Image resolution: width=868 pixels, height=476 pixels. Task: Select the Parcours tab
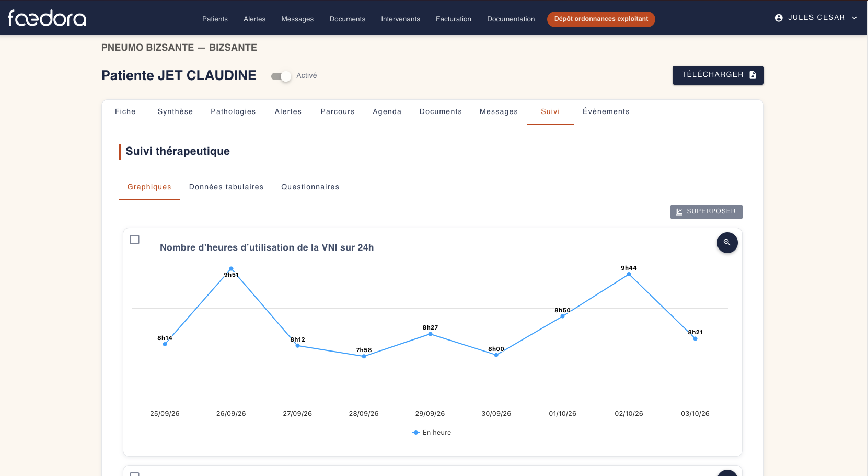(338, 112)
